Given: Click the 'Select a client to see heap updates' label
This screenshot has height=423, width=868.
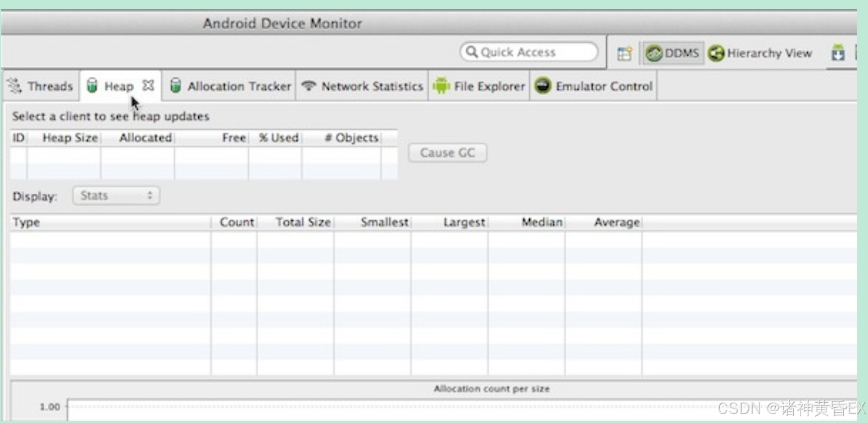Looking at the screenshot, I should (111, 117).
